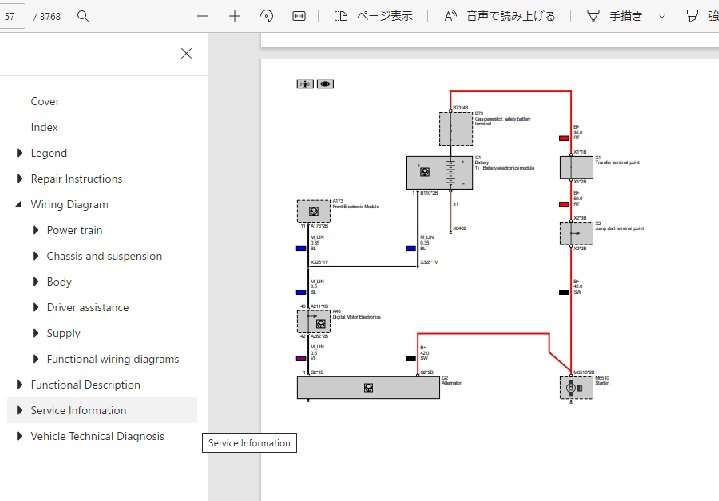Expand the Repair Instructions section
Screen dimensions: 719x501
(19, 179)
